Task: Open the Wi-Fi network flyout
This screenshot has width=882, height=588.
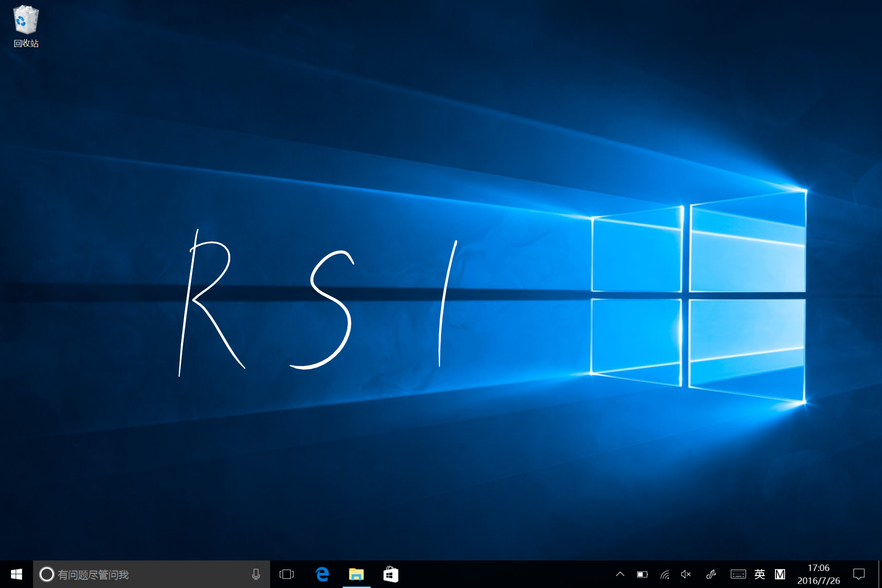Action: point(665,574)
